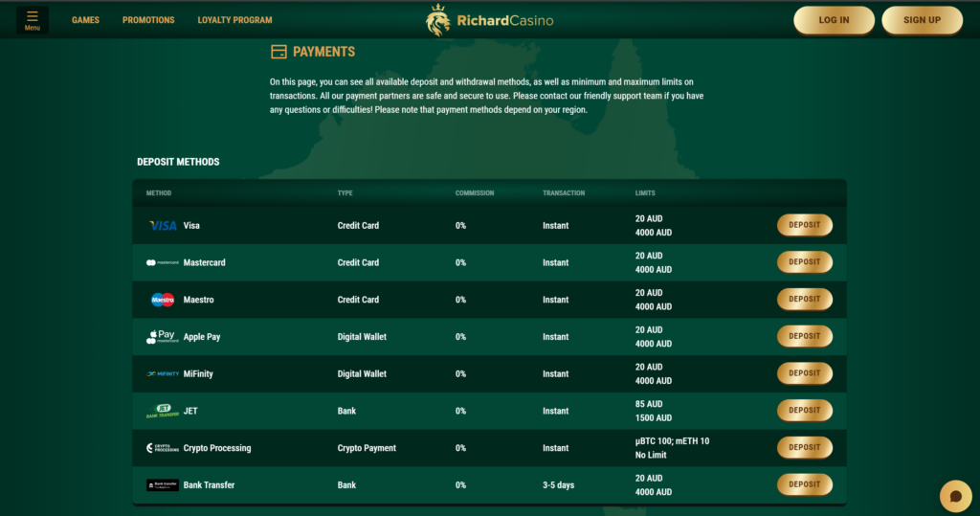
Task: Click the Method column header
Action: coord(159,193)
